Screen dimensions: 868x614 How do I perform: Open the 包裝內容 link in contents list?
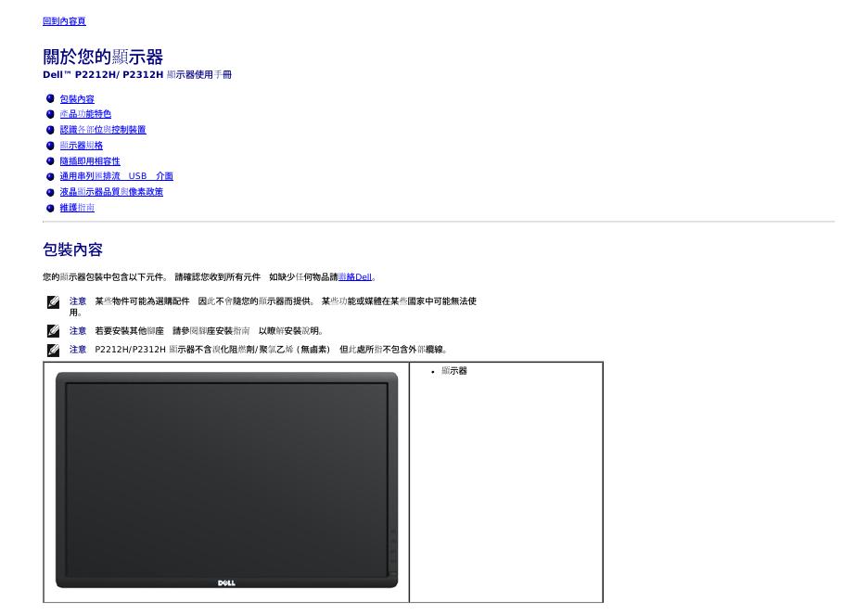77,98
